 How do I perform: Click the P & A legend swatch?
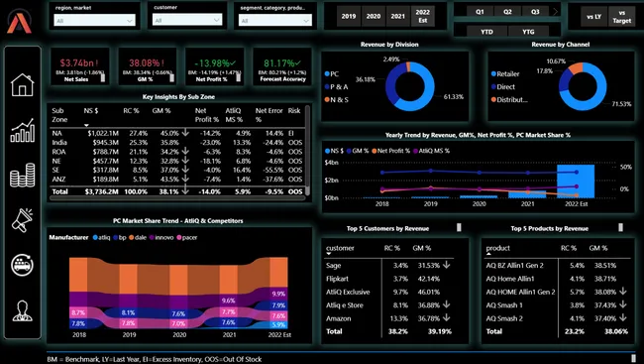pyautogui.click(x=327, y=86)
